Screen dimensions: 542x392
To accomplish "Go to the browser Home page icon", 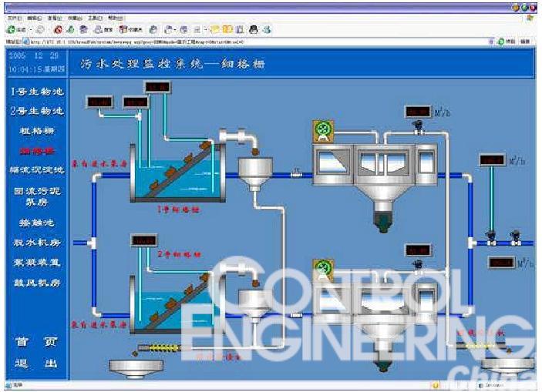I will (83, 30).
